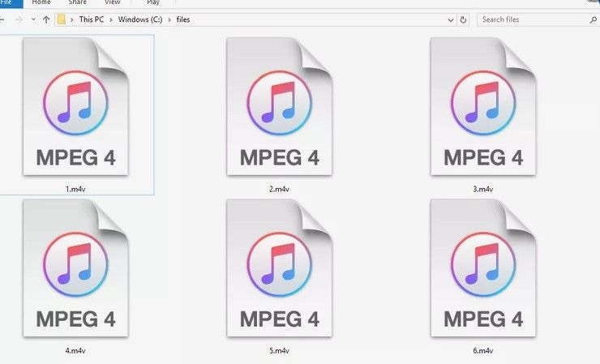Click the 1.m4v file name label
This screenshot has height=364, width=600.
coord(75,189)
